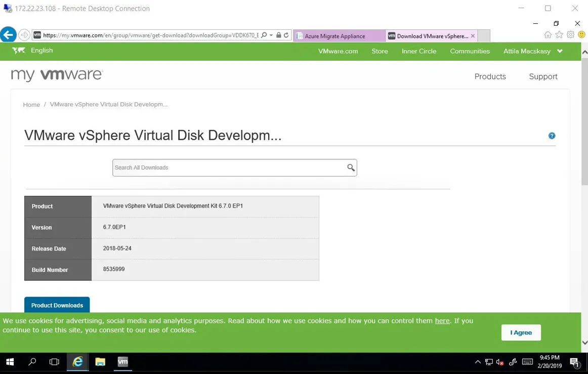Open browser home page icon
Image resolution: width=588 pixels, height=374 pixels.
548,35
